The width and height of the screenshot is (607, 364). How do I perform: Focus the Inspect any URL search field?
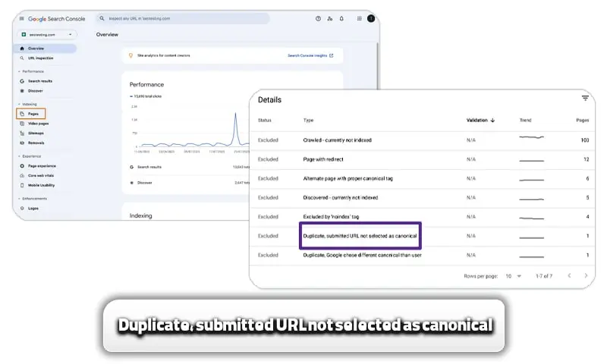183,18
